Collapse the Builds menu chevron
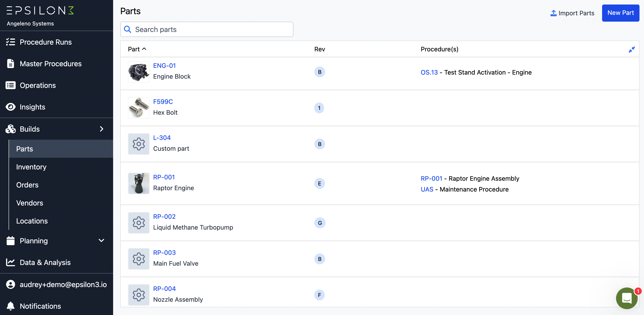644x315 pixels. pos(101,129)
